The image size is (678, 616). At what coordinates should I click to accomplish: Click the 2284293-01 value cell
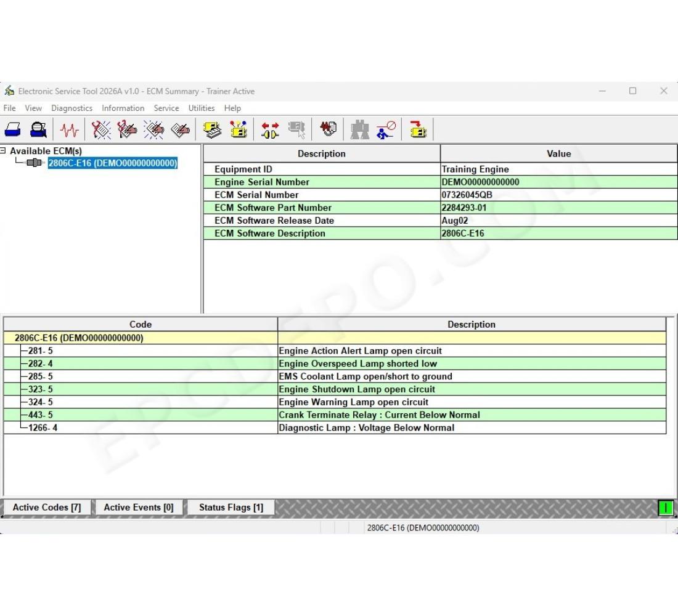click(x=558, y=208)
